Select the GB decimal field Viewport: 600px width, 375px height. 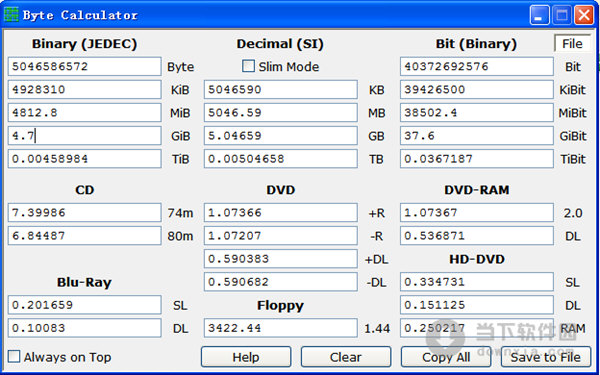point(280,135)
